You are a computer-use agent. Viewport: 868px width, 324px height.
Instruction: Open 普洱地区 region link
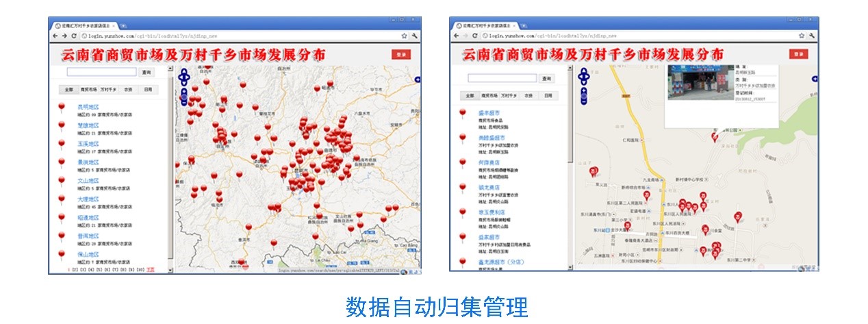[x=88, y=236]
